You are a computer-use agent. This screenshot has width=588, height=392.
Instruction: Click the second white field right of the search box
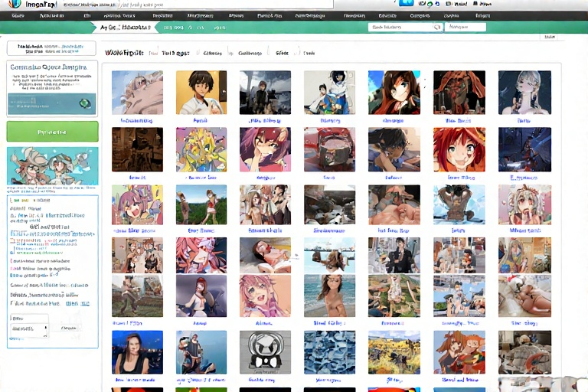[x=465, y=27]
